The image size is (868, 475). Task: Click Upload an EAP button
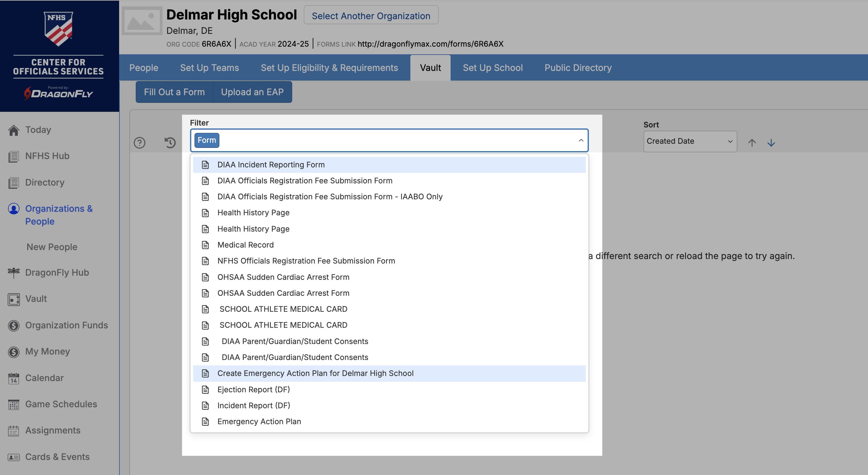click(x=252, y=92)
